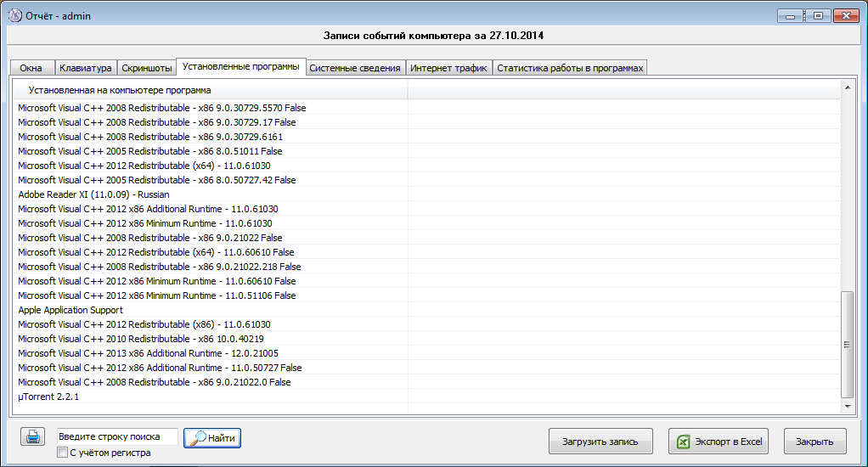This screenshot has height=467, width=868.
Task: Switch to Системные сведения tab
Action: [355, 68]
